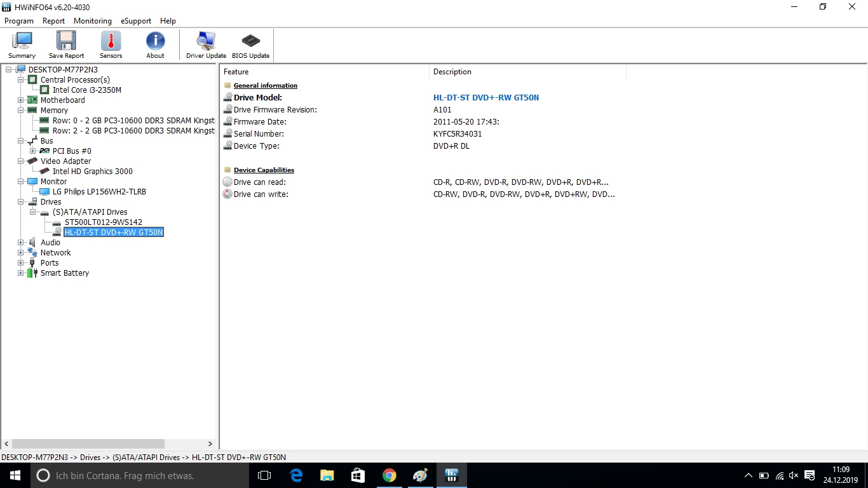The width and height of the screenshot is (868, 488).
Task: Collapse the Memory node
Action: pyautogui.click(x=20, y=111)
